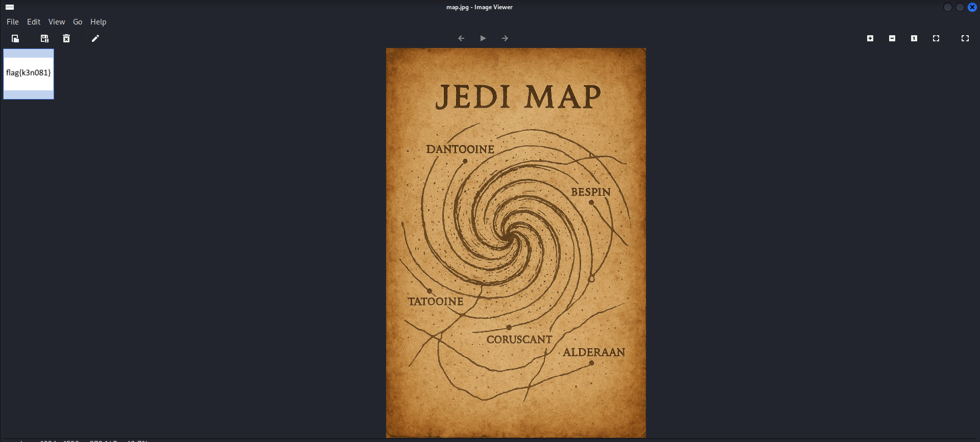Delete the image using trash icon

tap(66, 38)
